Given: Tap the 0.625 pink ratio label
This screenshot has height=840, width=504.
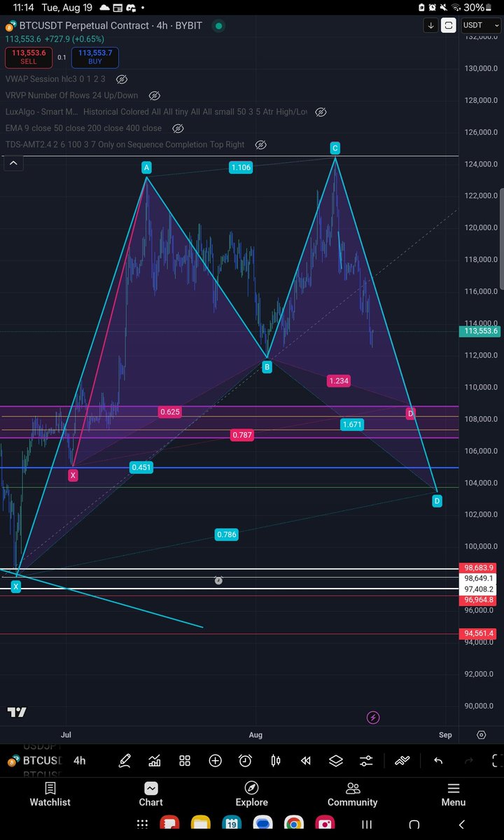Looking at the screenshot, I should 170,412.
